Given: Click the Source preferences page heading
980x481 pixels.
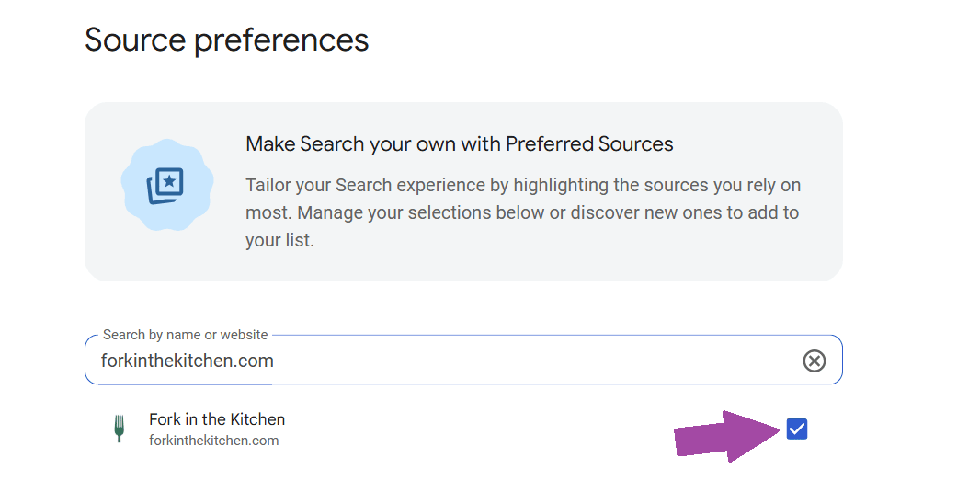Looking at the screenshot, I should (x=227, y=40).
